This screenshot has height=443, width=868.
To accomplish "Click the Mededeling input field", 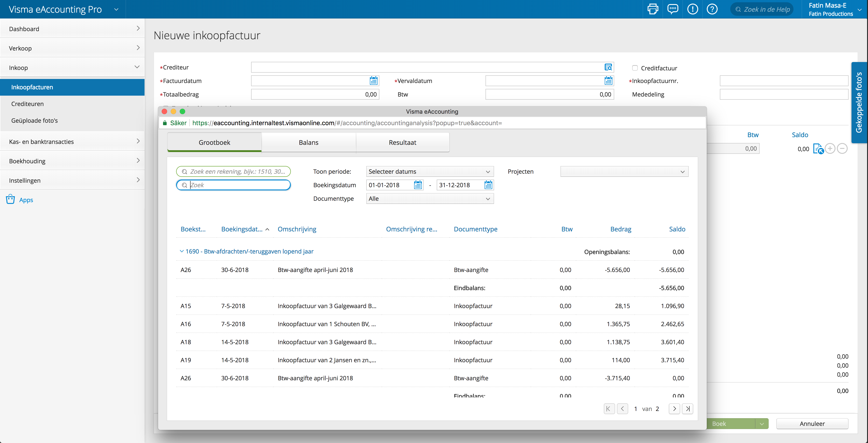I will click(x=784, y=94).
